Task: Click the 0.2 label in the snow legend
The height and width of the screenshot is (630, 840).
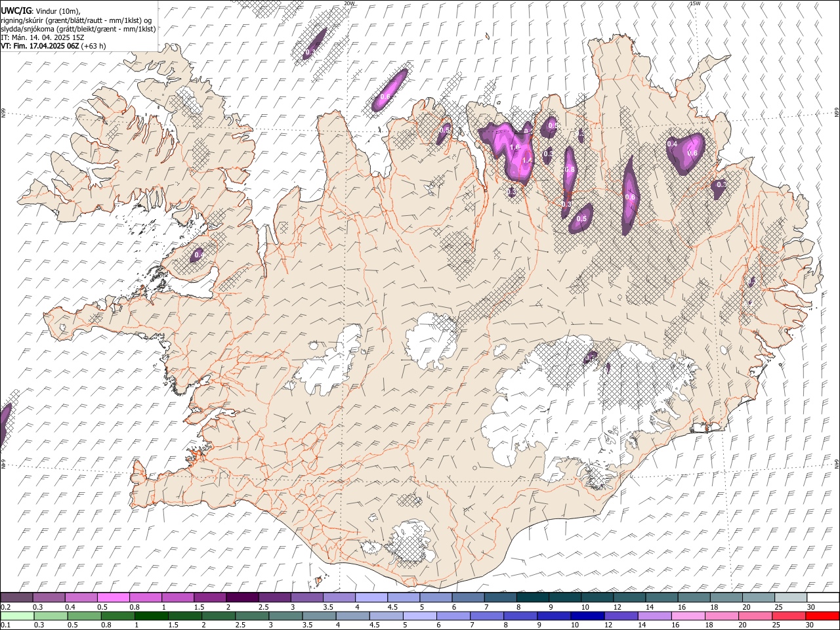Action: [x=5, y=607]
